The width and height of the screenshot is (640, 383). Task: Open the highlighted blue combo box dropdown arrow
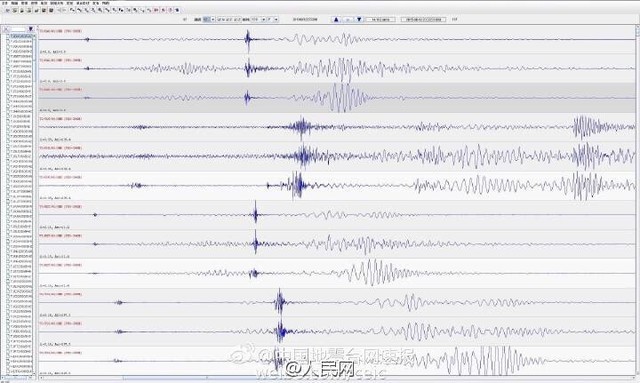point(213,19)
